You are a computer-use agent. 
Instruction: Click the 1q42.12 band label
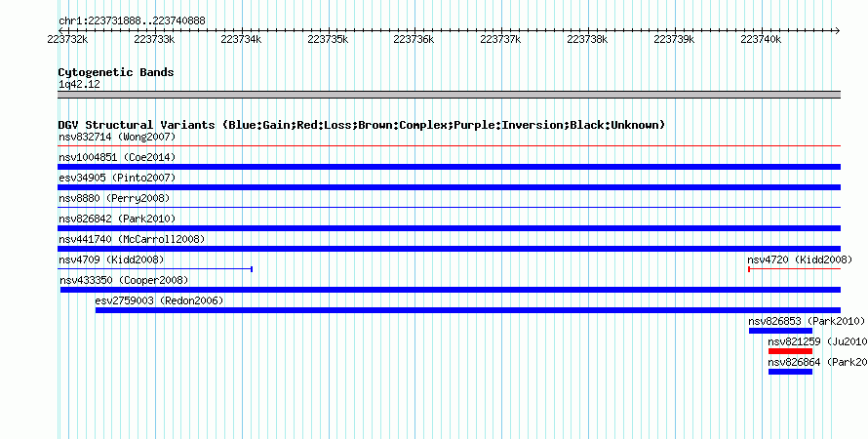coord(79,84)
